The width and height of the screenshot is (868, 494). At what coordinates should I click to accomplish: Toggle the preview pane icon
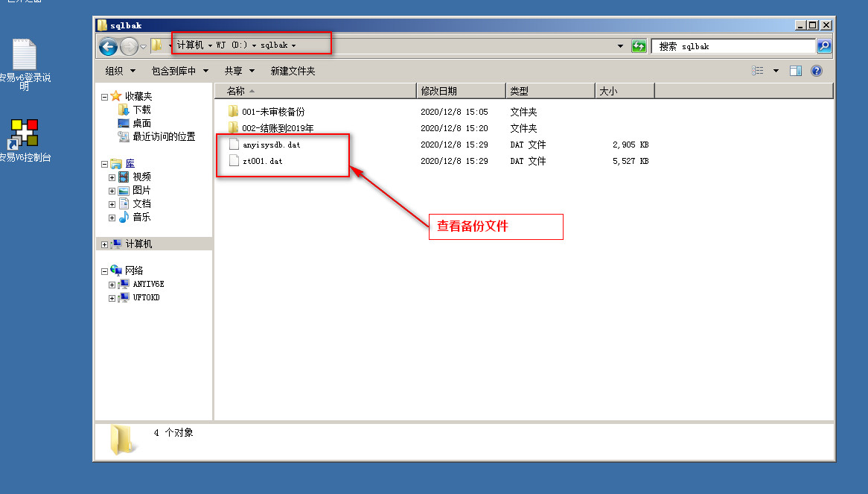[x=796, y=71]
